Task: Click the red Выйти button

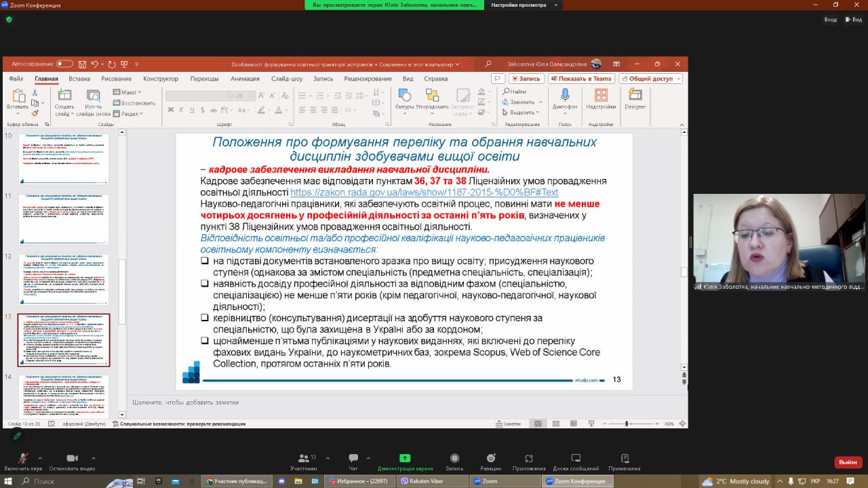Action: 848,462
